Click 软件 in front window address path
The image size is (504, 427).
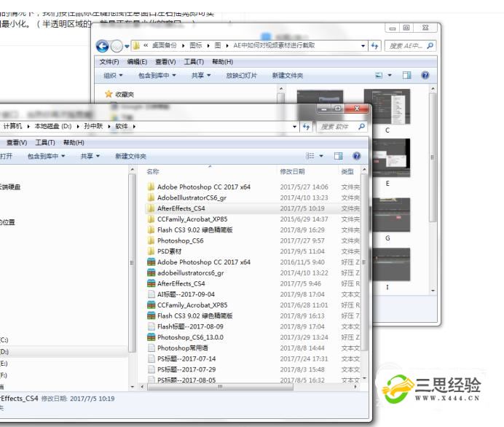point(122,126)
